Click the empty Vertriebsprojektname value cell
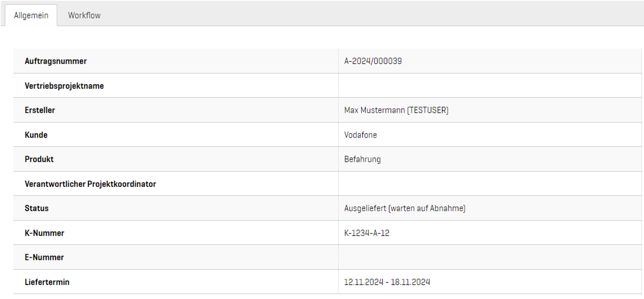644x299 pixels. pos(489,86)
